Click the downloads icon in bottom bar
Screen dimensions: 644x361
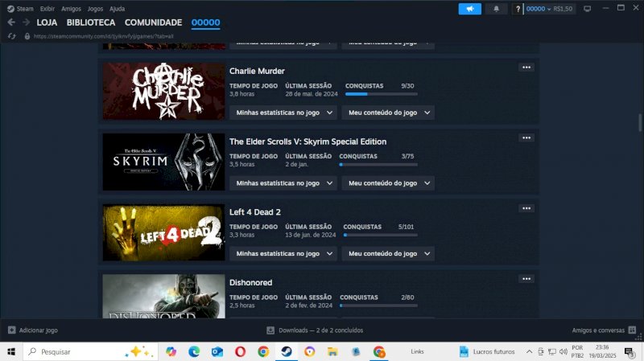pyautogui.click(x=270, y=330)
